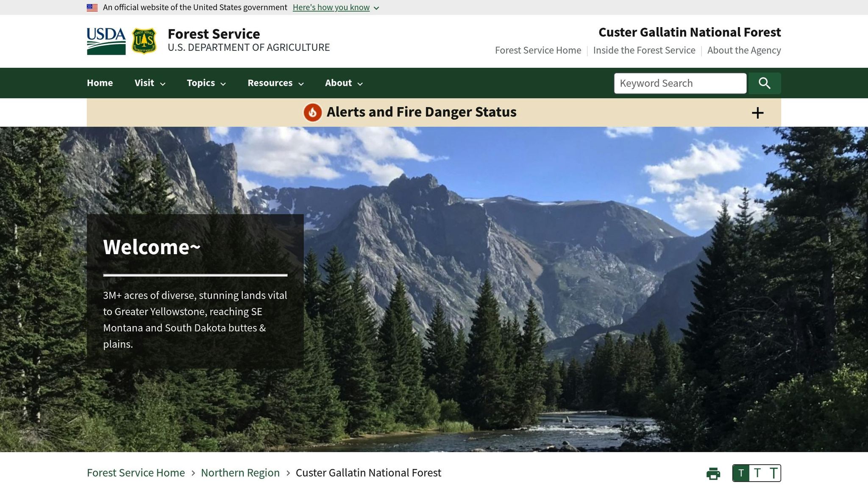This screenshot has height=488, width=868.
Task: Click the Welcome~ heading on hero image
Action: [x=152, y=247]
